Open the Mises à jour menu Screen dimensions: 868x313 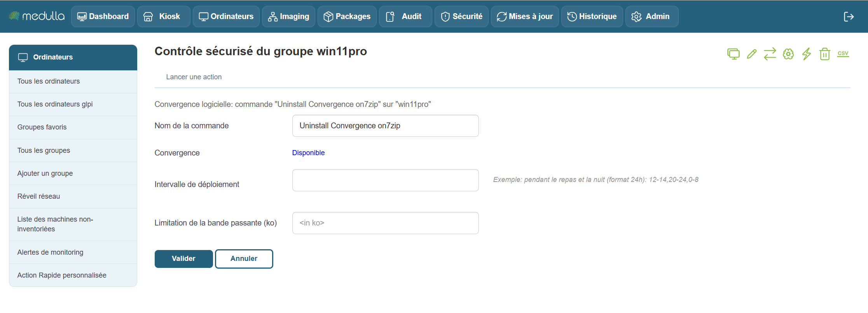click(525, 17)
